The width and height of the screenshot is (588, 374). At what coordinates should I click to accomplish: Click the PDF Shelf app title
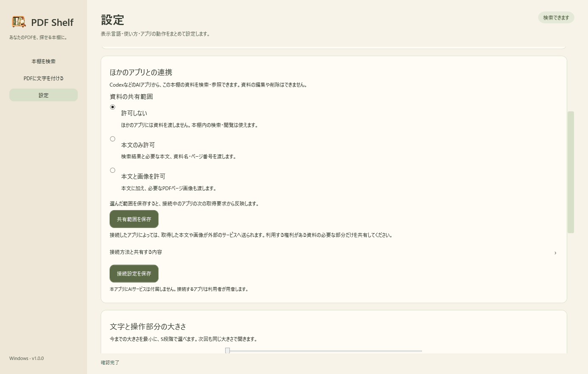(52, 22)
